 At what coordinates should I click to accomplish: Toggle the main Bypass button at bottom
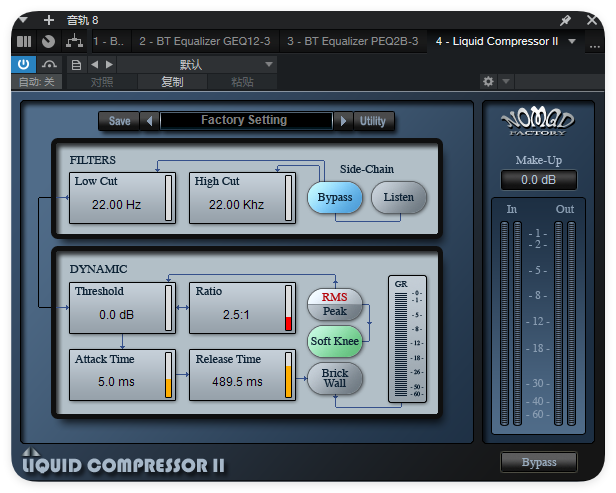(539, 462)
